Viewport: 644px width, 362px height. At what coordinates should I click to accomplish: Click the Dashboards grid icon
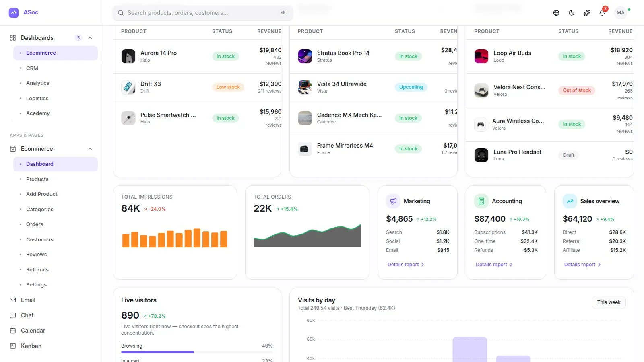(x=13, y=38)
